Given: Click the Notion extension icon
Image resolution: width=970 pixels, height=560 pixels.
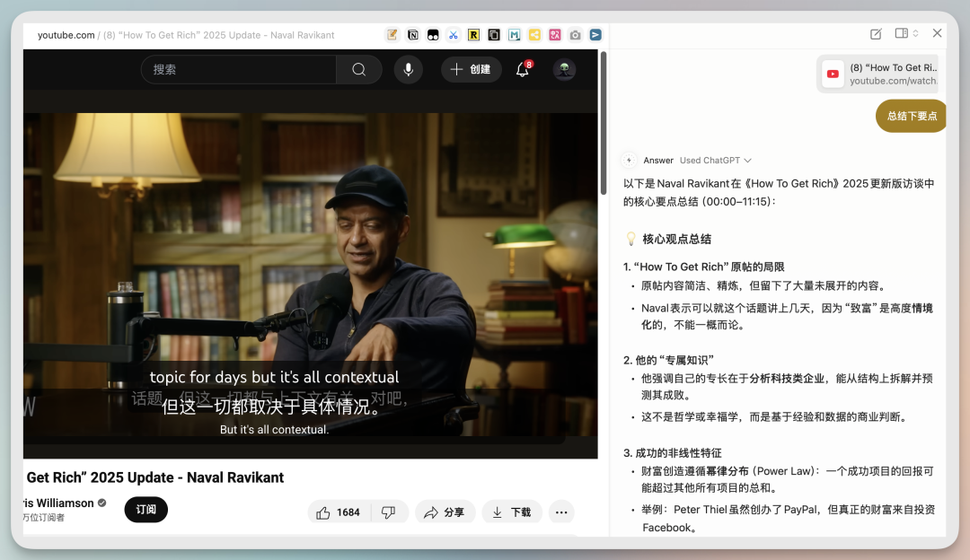Looking at the screenshot, I should 413,35.
